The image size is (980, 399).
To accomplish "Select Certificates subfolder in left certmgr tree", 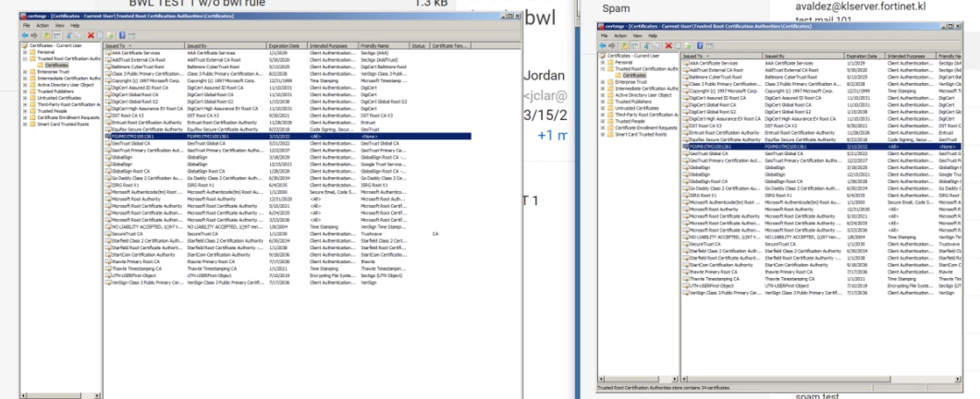I will coord(56,65).
